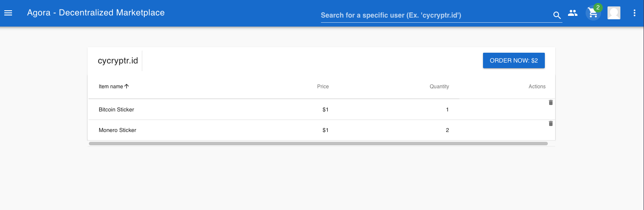Viewport: 644px width, 210px height.
Task: Click the cart badge showing 2
Action: [598, 8]
